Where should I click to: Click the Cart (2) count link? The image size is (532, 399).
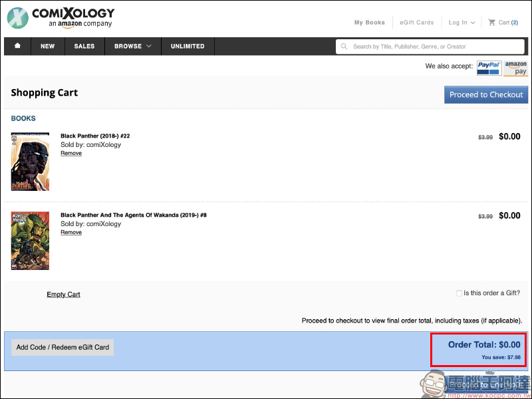click(x=508, y=23)
